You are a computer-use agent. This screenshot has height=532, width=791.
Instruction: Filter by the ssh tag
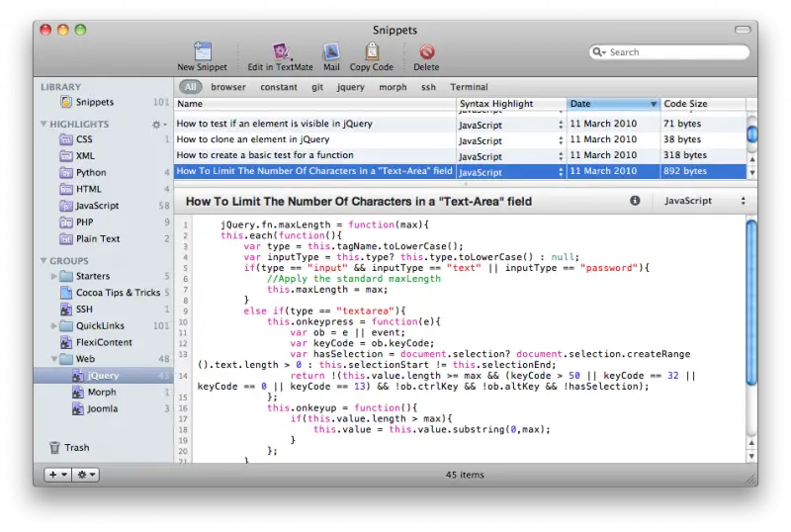428,87
